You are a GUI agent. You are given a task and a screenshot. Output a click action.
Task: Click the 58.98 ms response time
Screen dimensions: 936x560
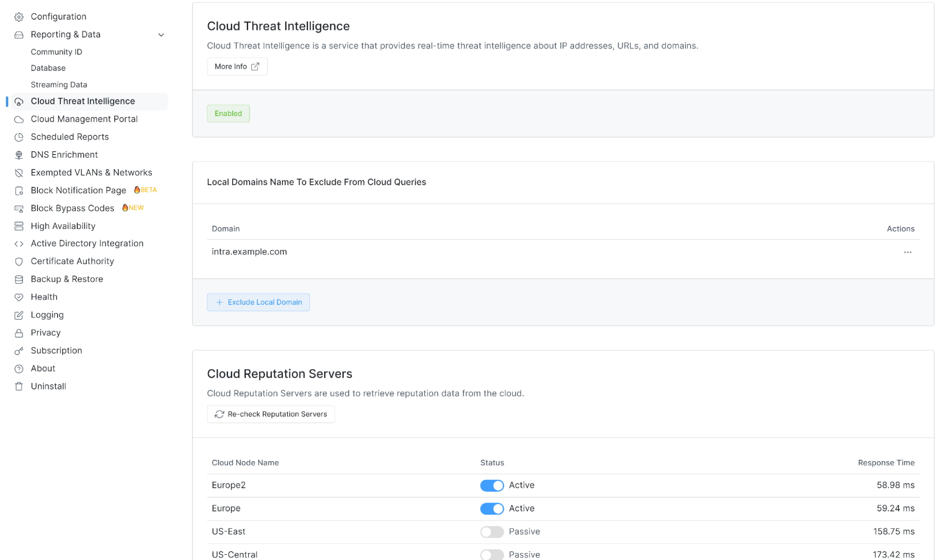point(895,485)
